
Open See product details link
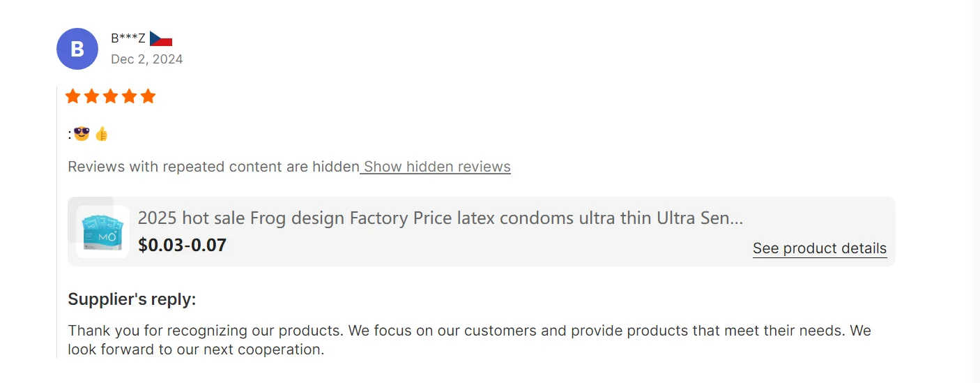(x=819, y=248)
